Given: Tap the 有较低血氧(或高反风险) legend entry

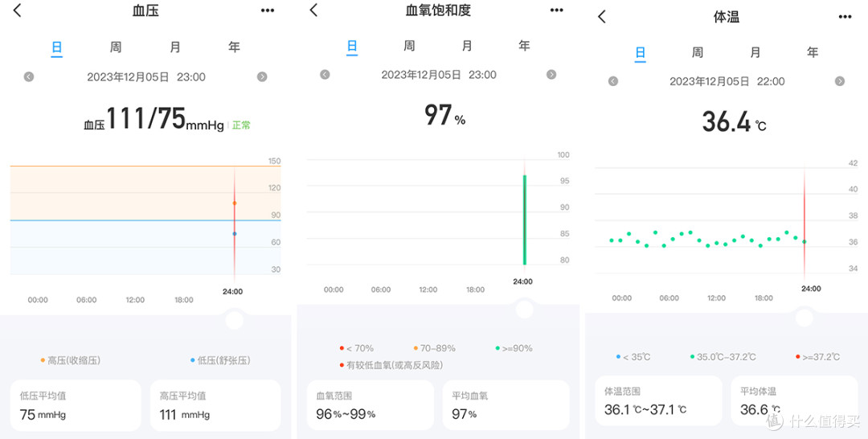Looking at the screenshot, I should tap(391, 365).
